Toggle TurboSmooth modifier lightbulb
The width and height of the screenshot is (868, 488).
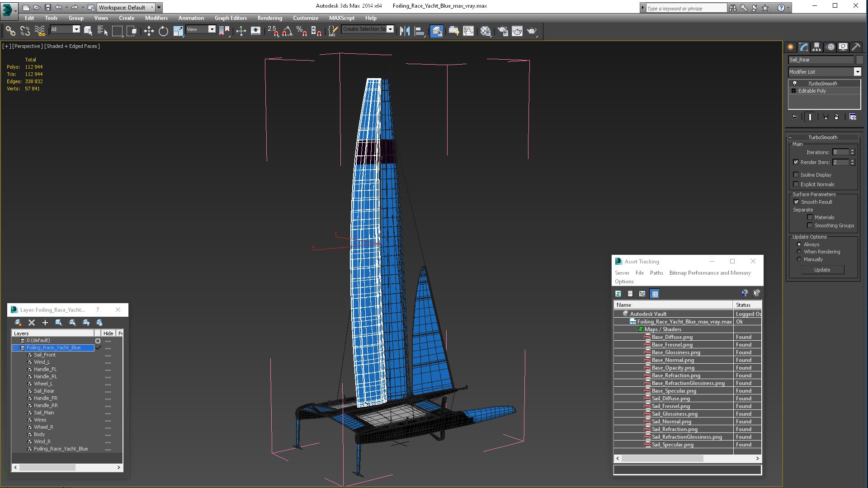(794, 84)
